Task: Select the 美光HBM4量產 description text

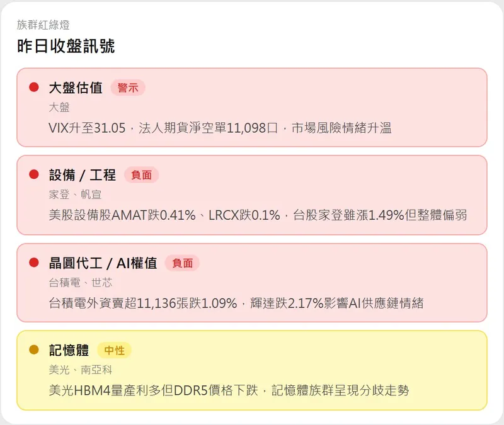Action: click(229, 390)
